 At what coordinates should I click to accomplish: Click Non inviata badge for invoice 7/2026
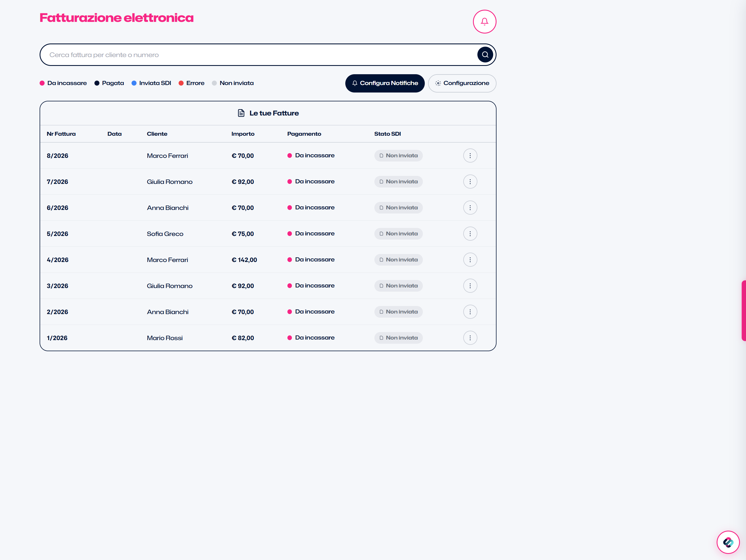pos(398,181)
